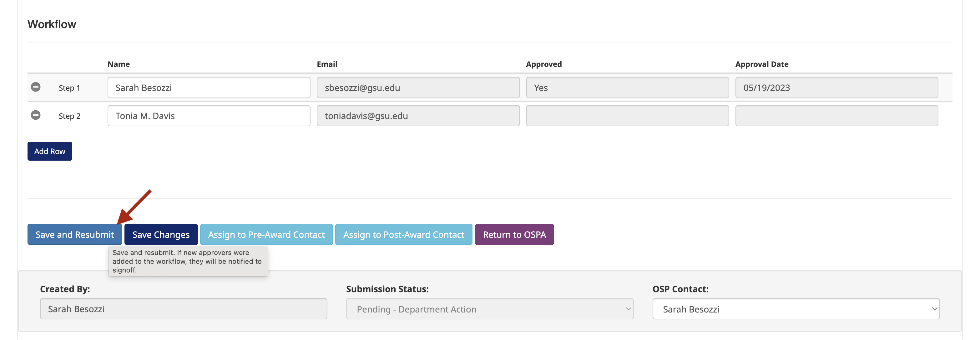Click the Approved column header
Screen dimensions: 980x340
pos(544,64)
